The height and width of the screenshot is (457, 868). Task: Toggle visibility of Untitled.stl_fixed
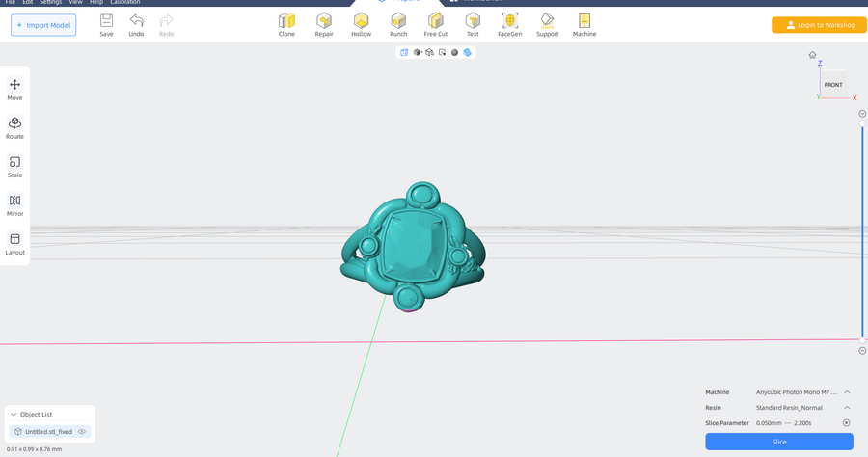(x=82, y=432)
